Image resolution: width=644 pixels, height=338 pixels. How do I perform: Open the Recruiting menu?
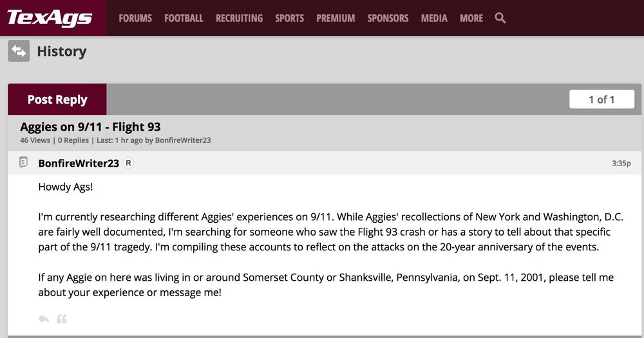239,18
